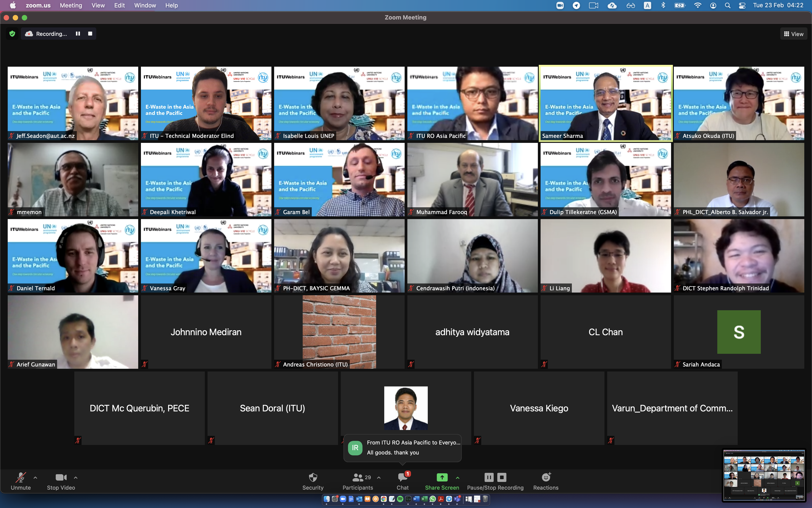Click the date and time in menu bar

coord(778,5)
